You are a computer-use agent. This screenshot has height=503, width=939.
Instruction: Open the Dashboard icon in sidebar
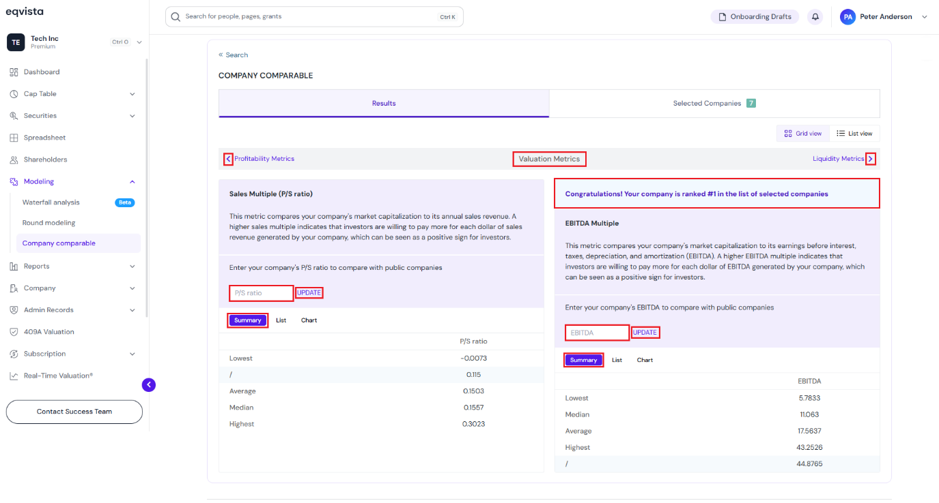tap(14, 72)
